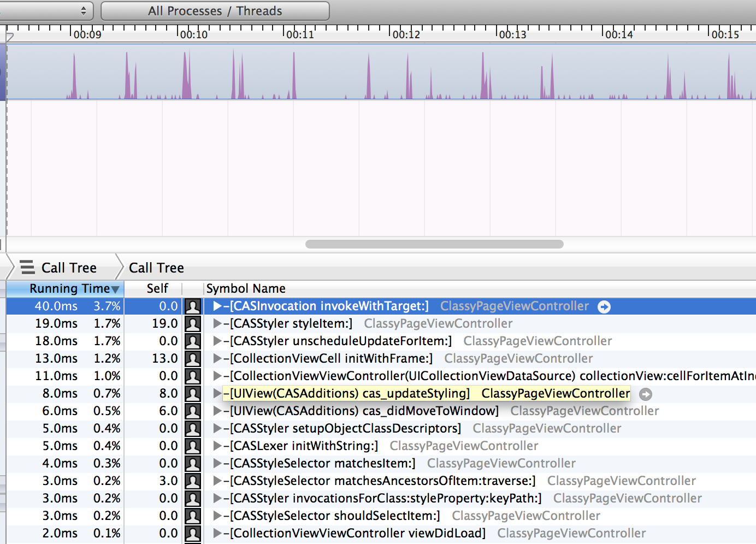Click user icon in shouldSelectItem: row
Image resolution: width=756 pixels, height=544 pixels.
point(193,516)
